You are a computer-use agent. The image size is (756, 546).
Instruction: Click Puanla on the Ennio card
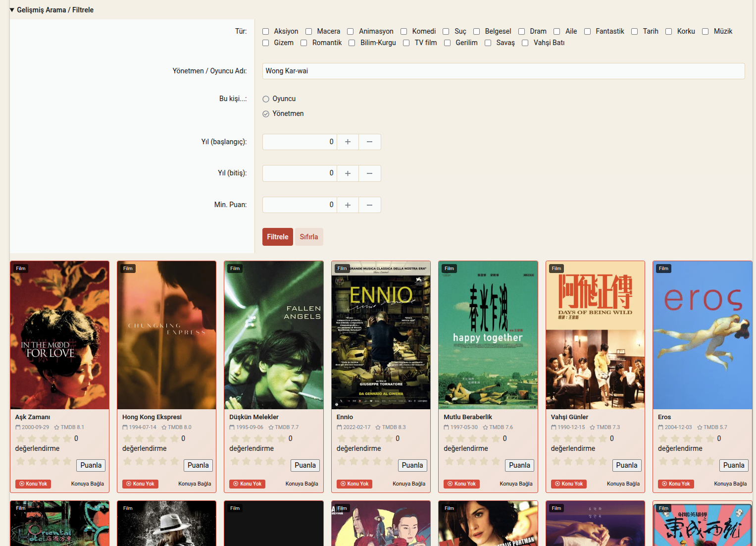[x=412, y=465]
